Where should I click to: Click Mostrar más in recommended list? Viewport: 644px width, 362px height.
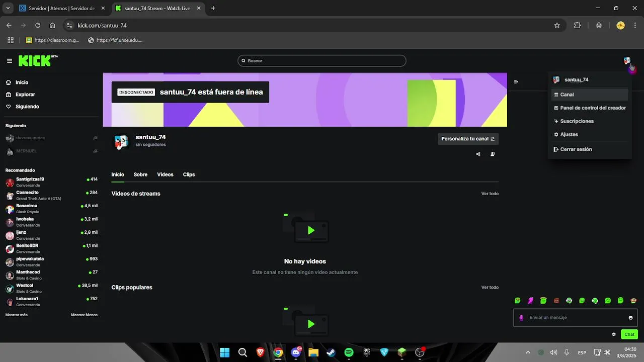(x=17, y=315)
